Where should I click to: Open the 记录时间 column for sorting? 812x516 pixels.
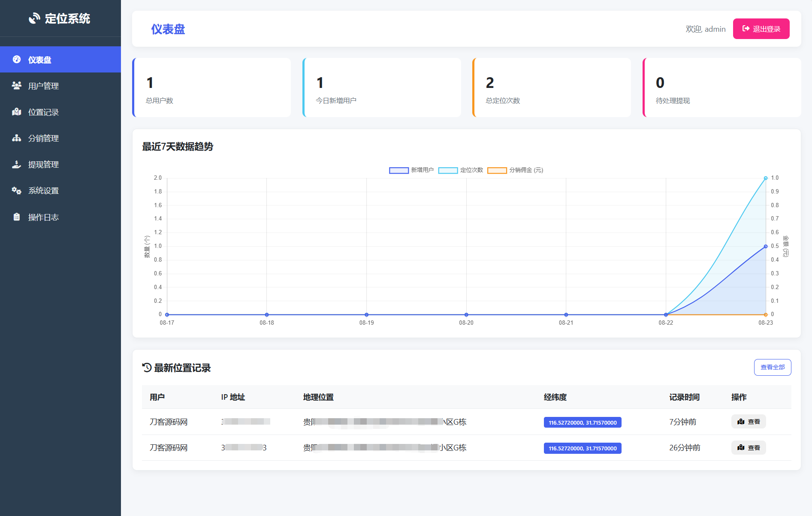tap(685, 397)
